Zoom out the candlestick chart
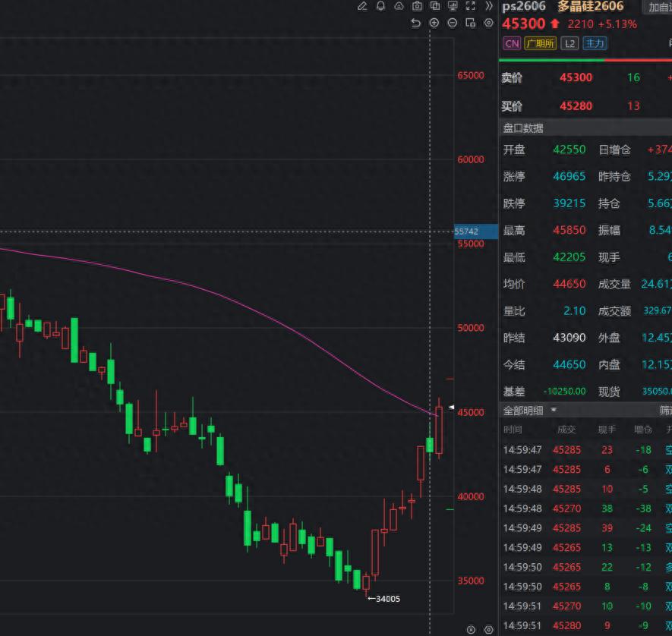The image size is (672, 636). point(452,23)
